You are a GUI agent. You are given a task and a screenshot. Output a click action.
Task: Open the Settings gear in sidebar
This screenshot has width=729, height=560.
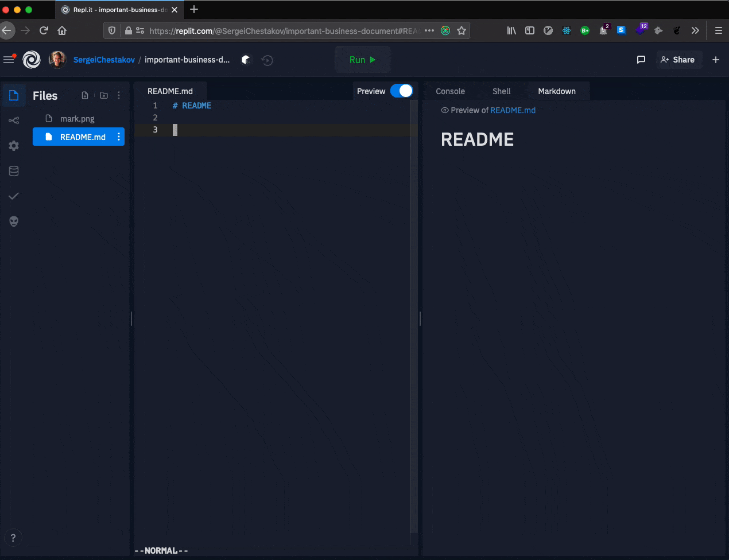tap(14, 146)
